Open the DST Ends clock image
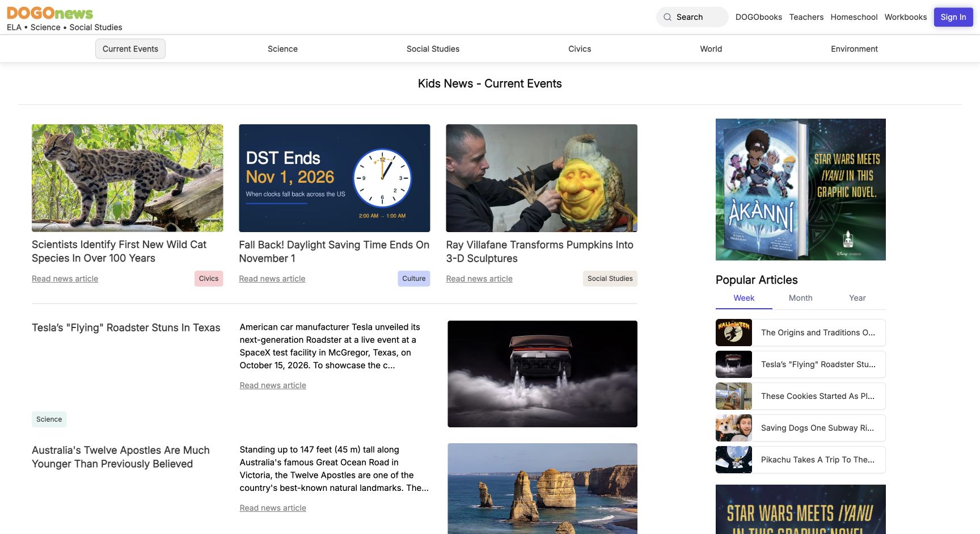980x534 pixels. pos(335,178)
